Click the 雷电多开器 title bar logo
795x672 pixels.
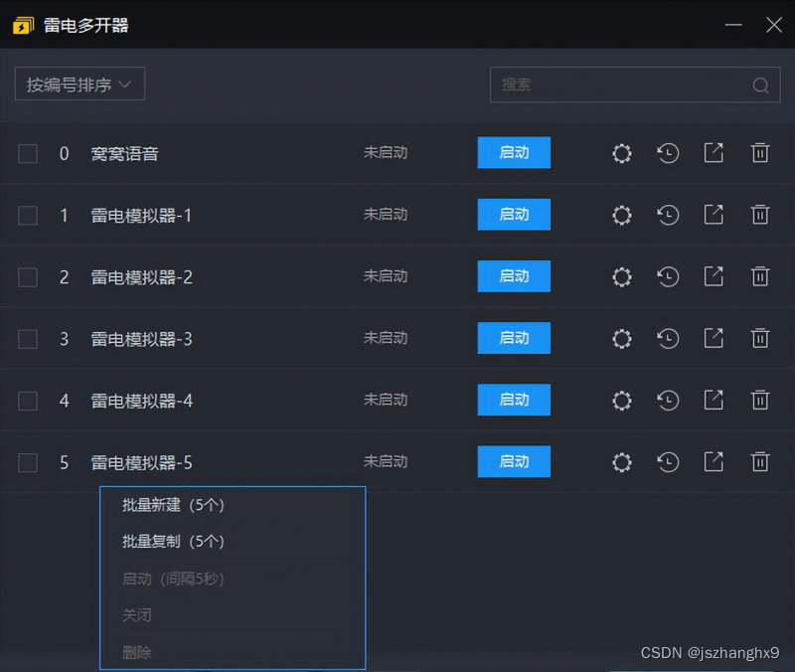[23, 26]
